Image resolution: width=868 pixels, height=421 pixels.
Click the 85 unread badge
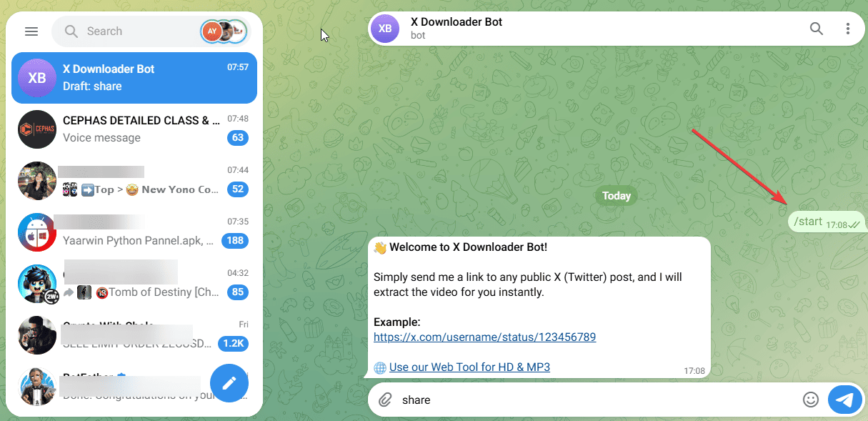(x=237, y=292)
